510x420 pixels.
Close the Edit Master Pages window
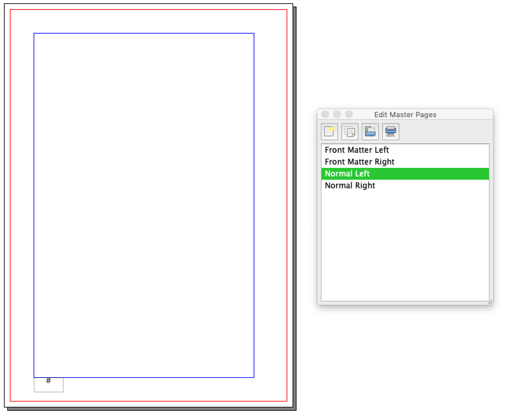pyautogui.click(x=325, y=114)
